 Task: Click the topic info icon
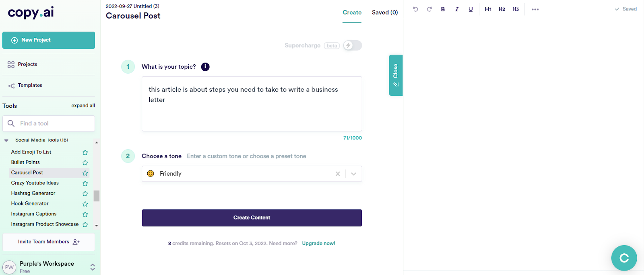tap(205, 67)
